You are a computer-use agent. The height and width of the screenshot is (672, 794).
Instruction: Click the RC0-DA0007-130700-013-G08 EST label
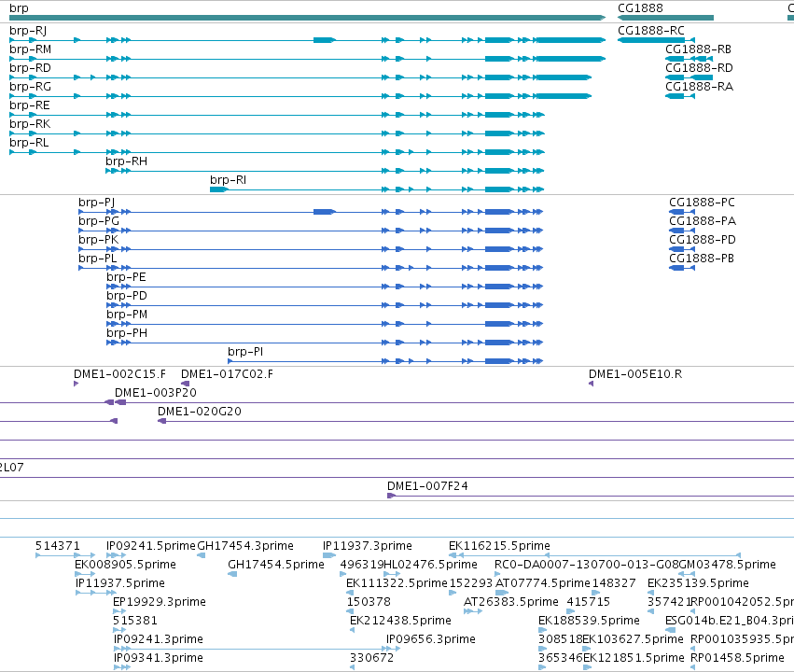pyautogui.click(x=586, y=565)
